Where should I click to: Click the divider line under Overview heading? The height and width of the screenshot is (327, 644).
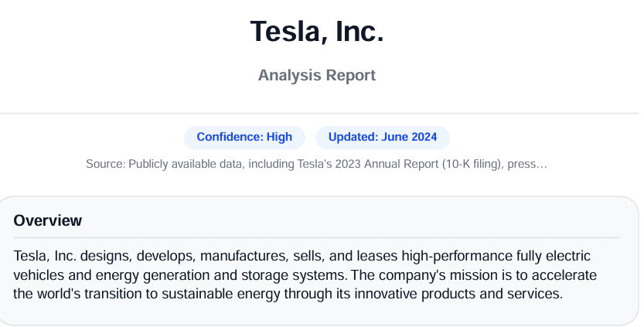[317, 237]
